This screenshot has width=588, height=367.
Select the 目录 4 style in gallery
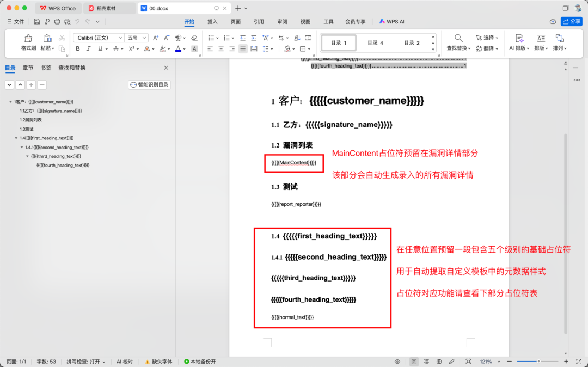[375, 42]
